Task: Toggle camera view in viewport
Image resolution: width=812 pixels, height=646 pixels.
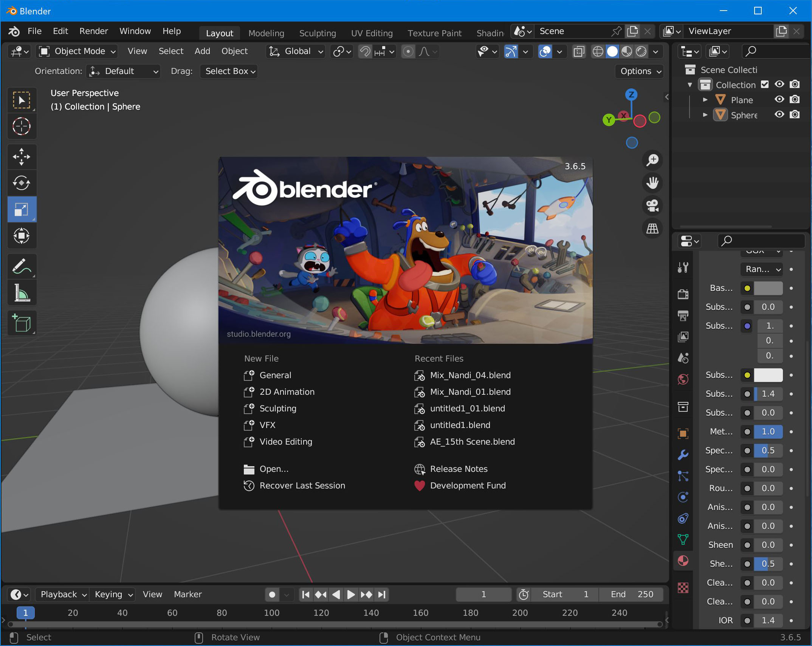Action: coord(652,206)
